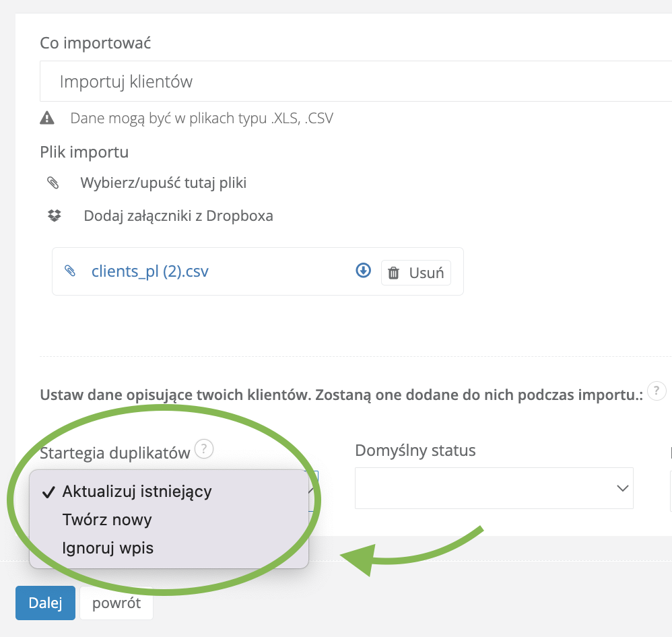Click the Dropbox logo icon
Image resolution: width=672 pixels, height=637 pixels.
click(54, 216)
